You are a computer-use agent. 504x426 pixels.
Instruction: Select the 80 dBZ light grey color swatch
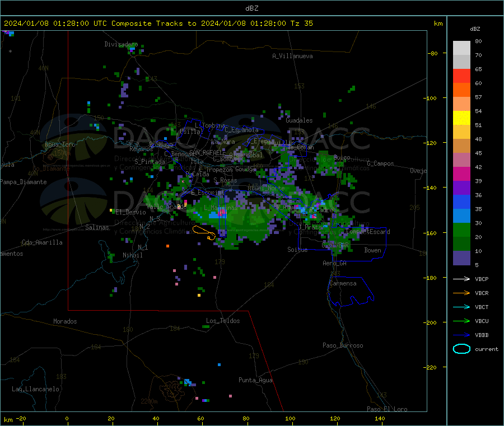(x=461, y=48)
